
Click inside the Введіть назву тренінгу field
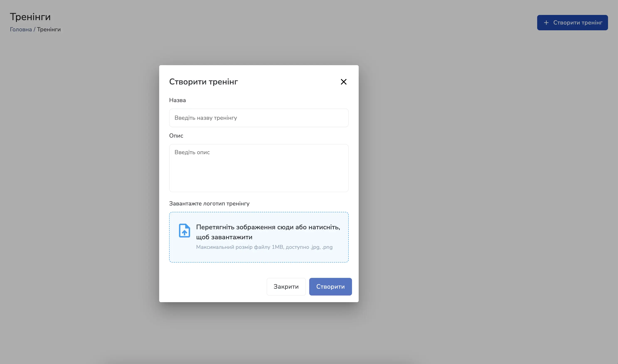259,118
